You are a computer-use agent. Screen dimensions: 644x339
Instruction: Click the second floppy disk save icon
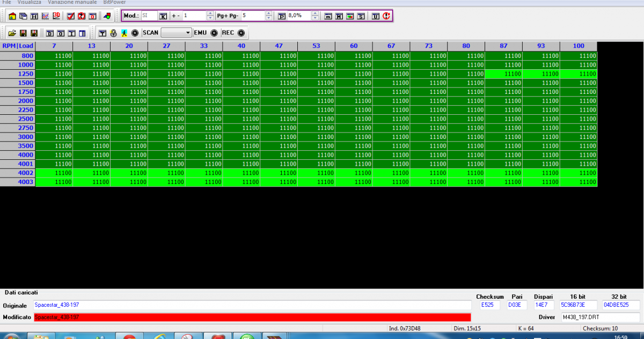(x=34, y=33)
